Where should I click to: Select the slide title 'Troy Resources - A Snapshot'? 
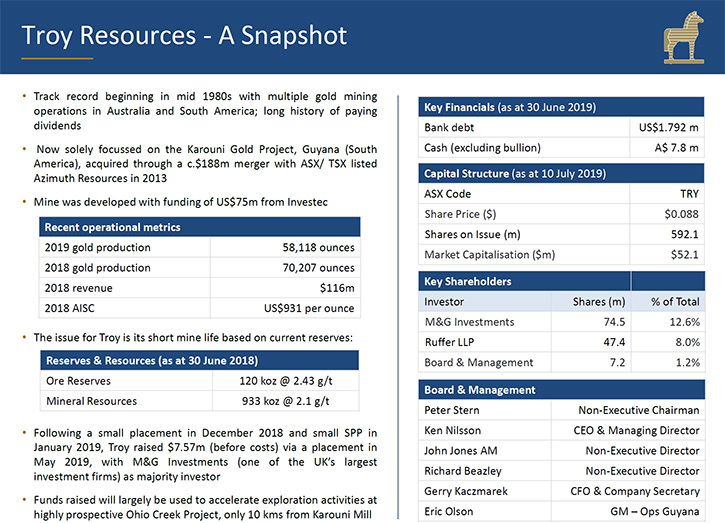tap(184, 36)
